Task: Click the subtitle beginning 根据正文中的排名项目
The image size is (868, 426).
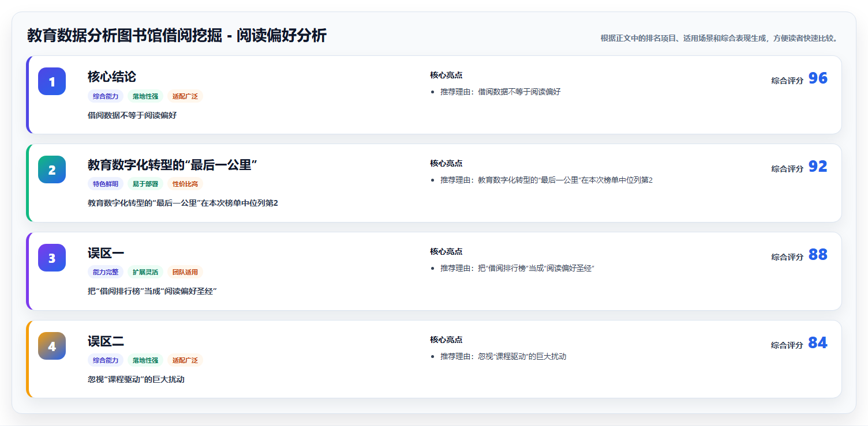Action: point(719,38)
